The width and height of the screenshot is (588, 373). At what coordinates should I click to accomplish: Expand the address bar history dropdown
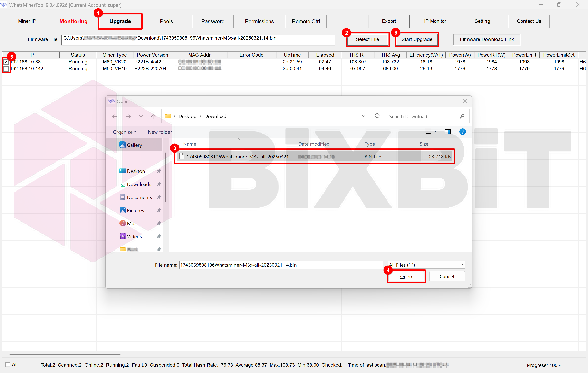pyautogui.click(x=364, y=116)
